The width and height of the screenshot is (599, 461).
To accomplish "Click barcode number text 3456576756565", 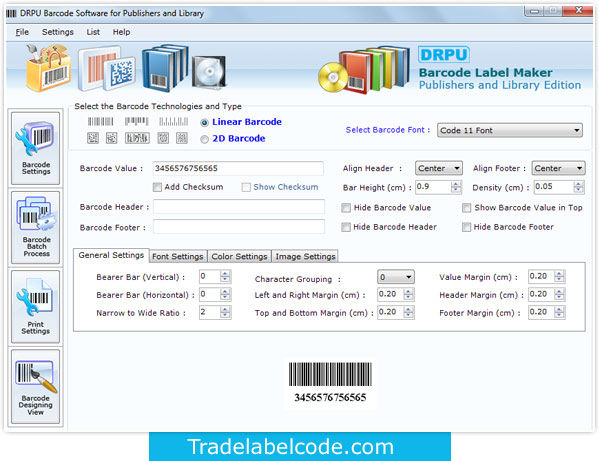I will (330, 398).
